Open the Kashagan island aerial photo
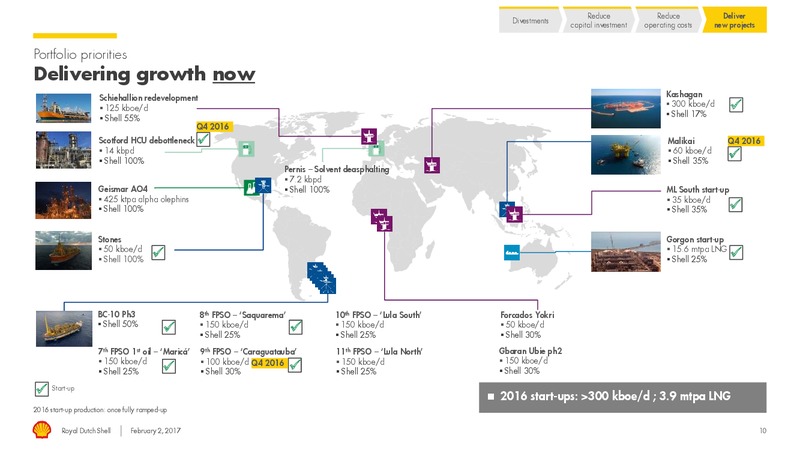Screen dimensions: 800x450 [626, 109]
